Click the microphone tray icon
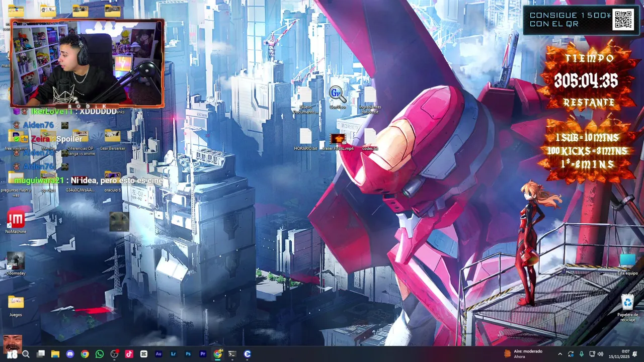This screenshot has height=362, width=644. [581, 354]
